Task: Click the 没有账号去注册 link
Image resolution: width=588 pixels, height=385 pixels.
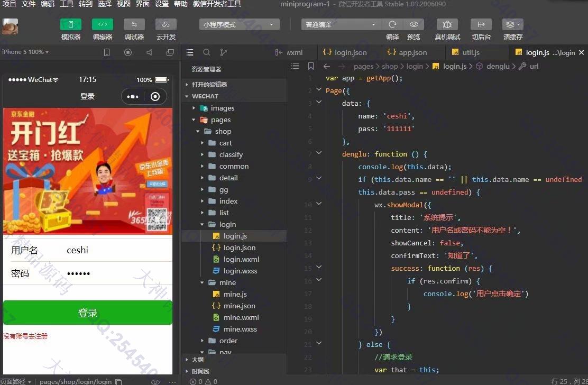Action: [25, 336]
